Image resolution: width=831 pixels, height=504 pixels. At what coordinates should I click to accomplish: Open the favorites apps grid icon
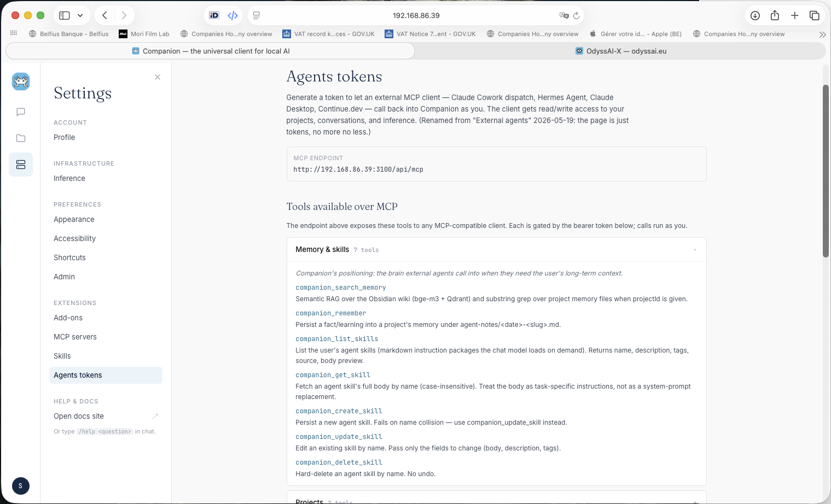14,33
